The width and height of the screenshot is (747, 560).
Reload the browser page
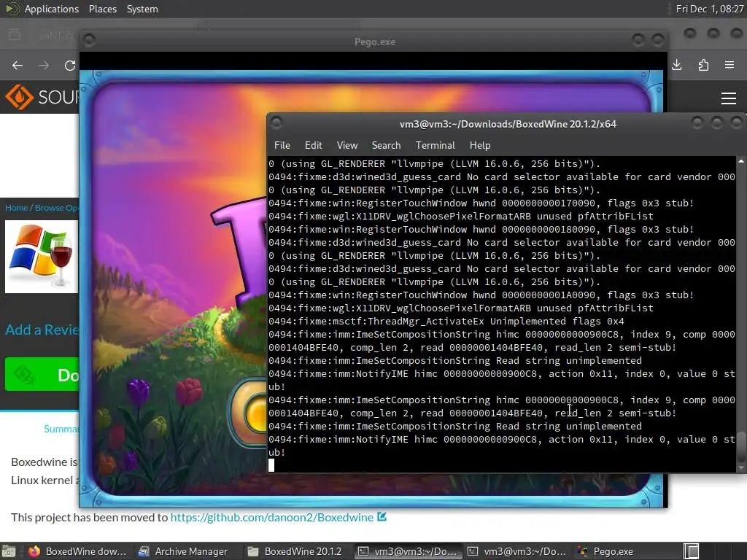click(x=70, y=65)
